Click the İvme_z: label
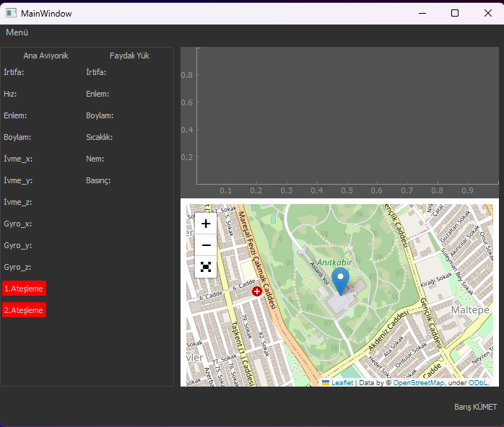The width and height of the screenshot is (504, 427). [17, 202]
